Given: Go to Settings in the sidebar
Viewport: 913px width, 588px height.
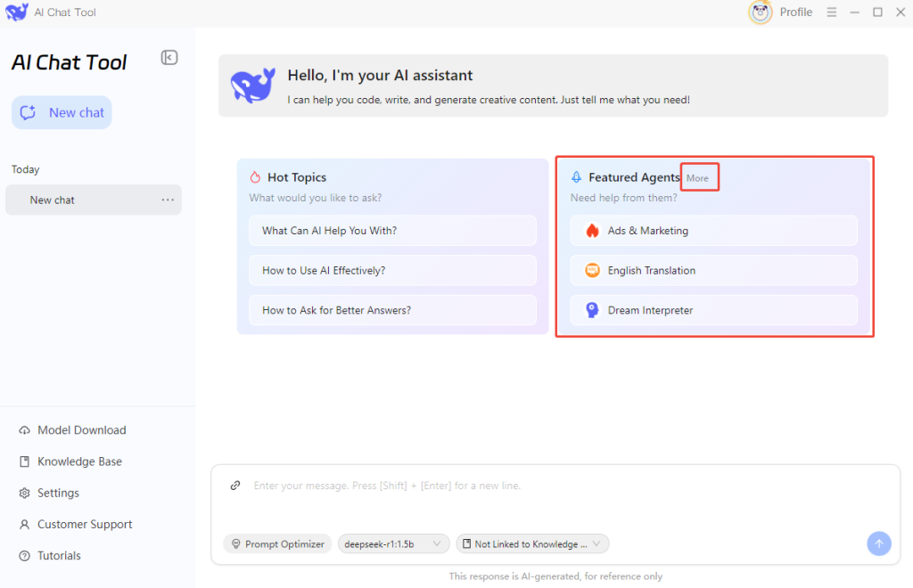Looking at the screenshot, I should click(x=58, y=493).
